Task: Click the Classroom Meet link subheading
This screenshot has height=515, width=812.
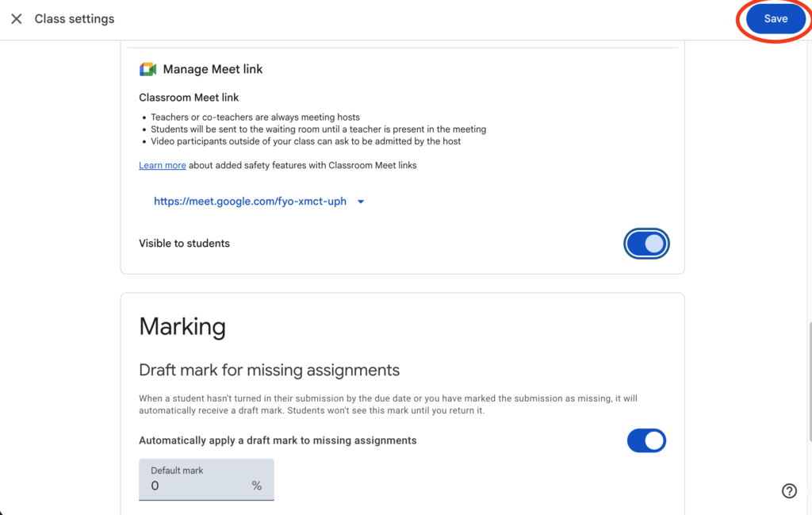Action: [189, 98]
